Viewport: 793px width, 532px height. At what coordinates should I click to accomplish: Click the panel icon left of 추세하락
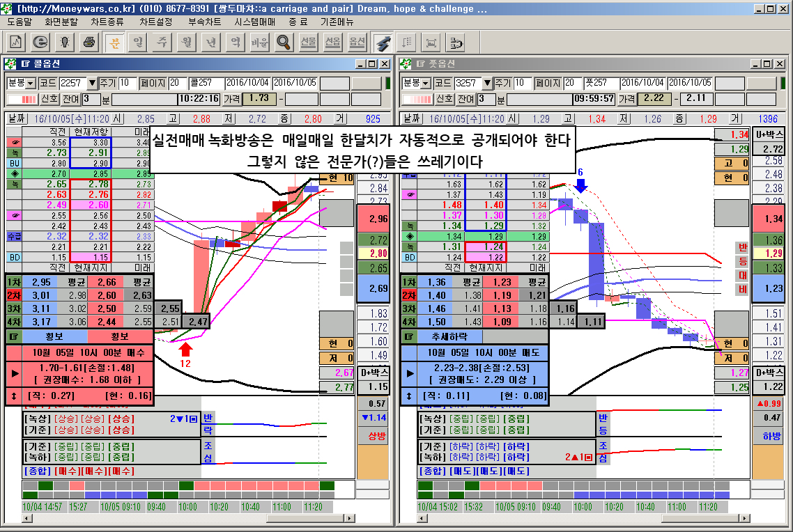(409, 336)
